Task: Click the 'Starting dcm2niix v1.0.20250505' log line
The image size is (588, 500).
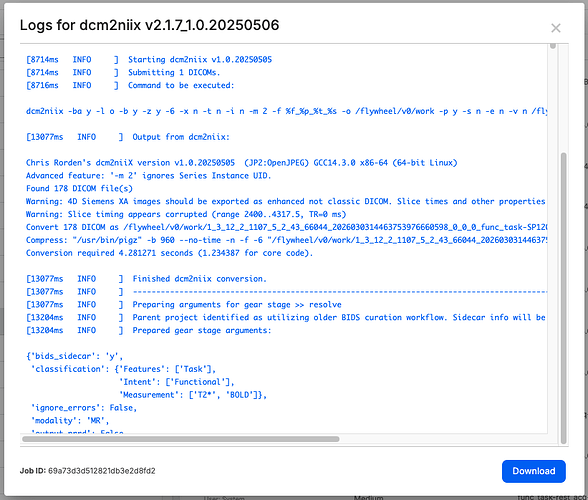Action: [149, 60]
